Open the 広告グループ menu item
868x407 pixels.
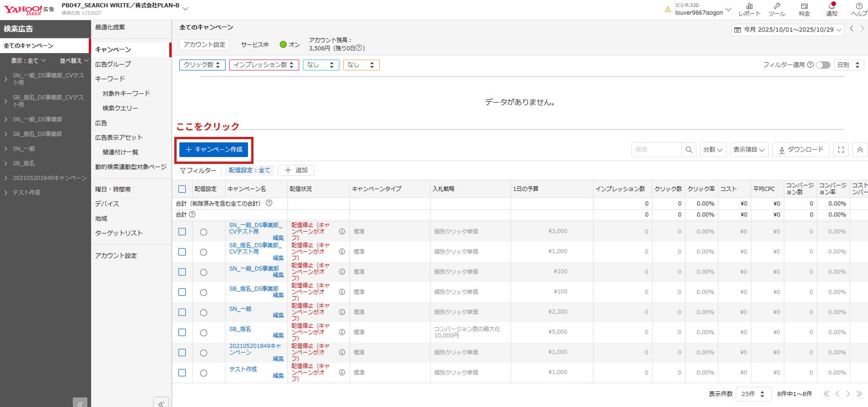click(x=113, y=64)
